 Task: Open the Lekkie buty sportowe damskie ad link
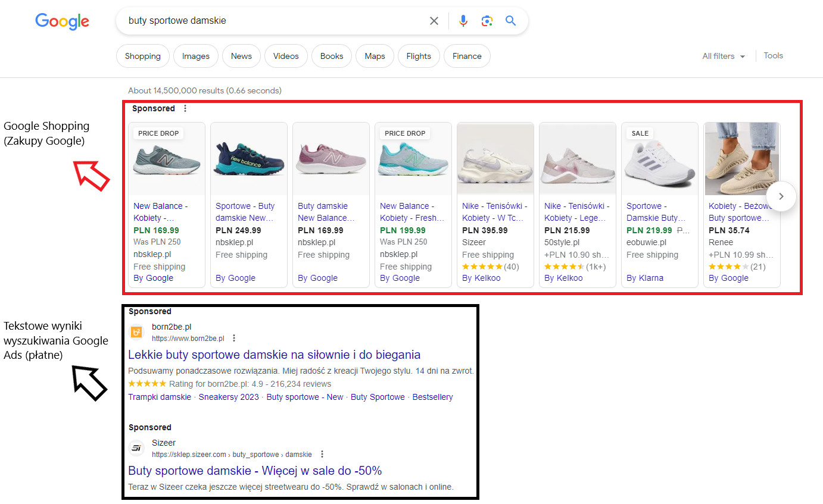point(275,355)
